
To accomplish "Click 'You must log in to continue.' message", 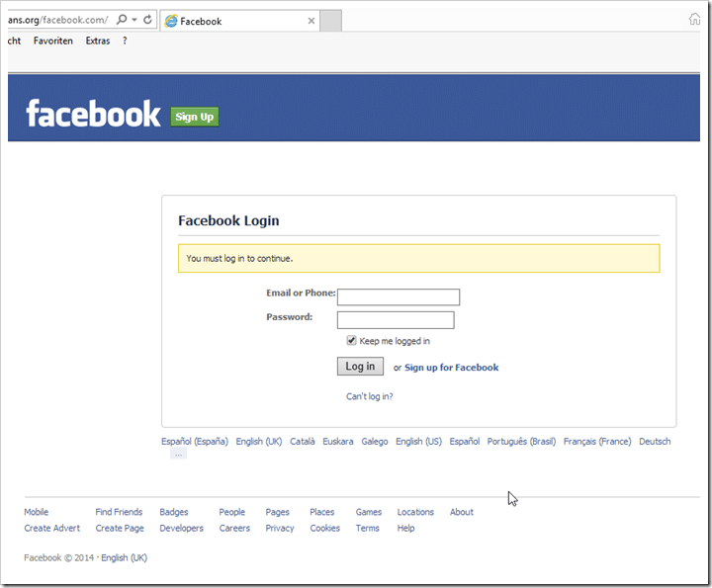I will (x=239, y=258).
